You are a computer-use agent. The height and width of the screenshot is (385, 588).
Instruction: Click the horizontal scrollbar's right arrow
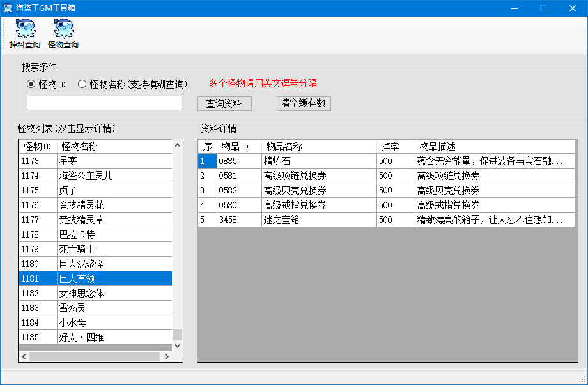[167, 356]
